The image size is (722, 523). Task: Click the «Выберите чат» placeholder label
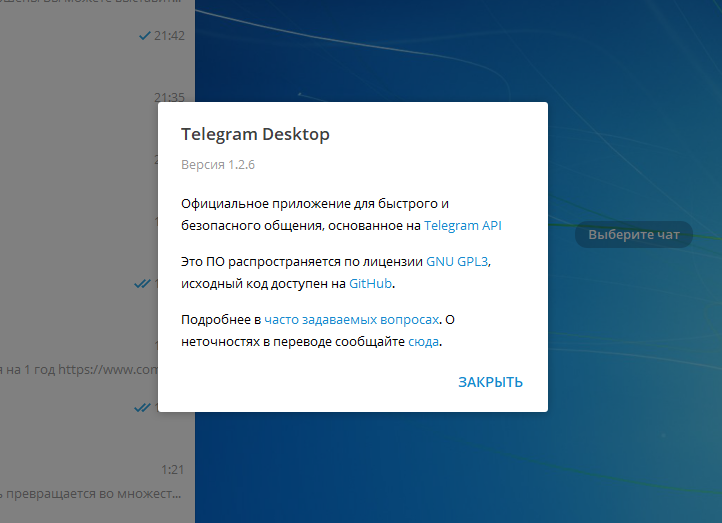point(634,234)
